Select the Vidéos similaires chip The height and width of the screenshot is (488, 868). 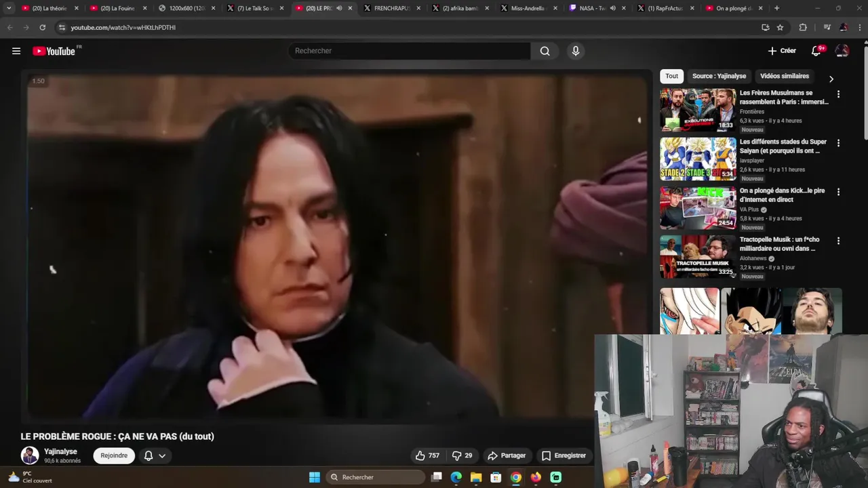pos(785,76)
